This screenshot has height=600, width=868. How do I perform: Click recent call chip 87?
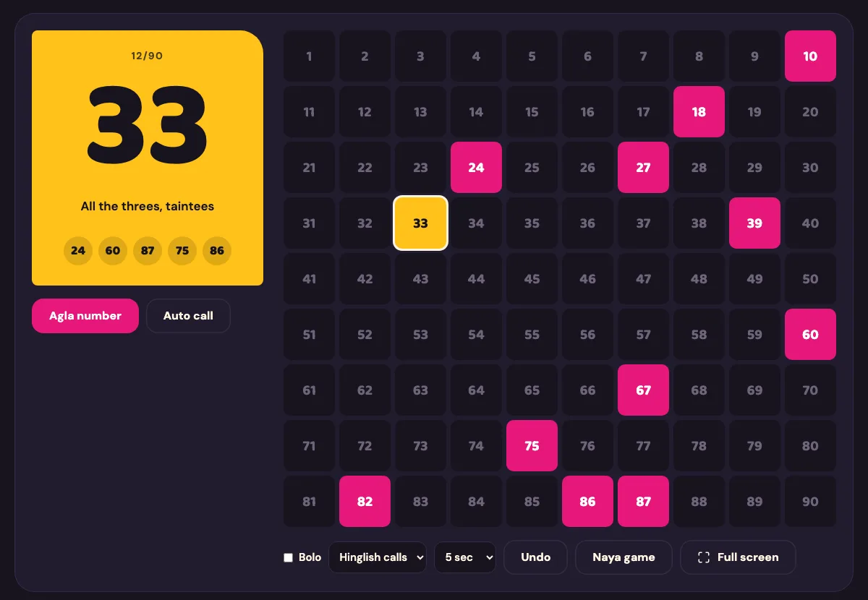pyautogui.click(x=148, y=251)
